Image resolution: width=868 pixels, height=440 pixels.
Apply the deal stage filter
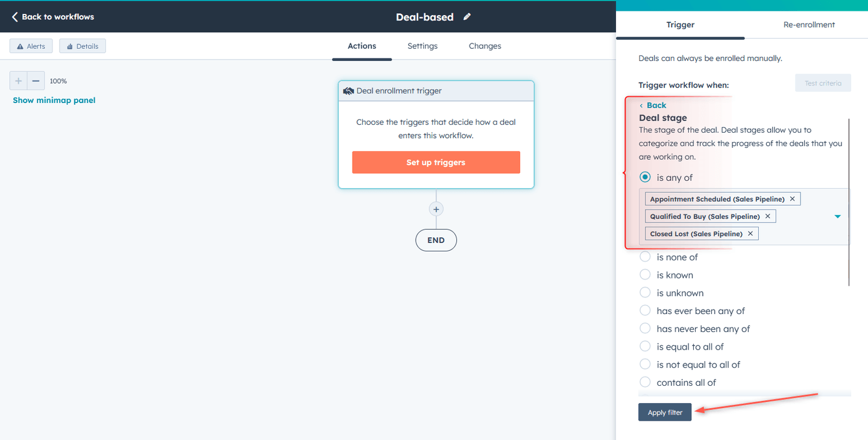point(664,412)
